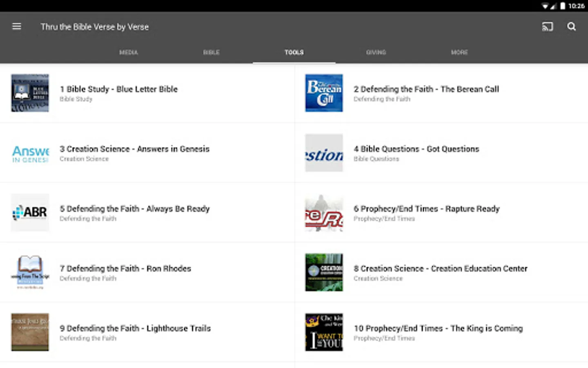Open '10 Prophecy/End Times - The King is Coming'
The image size is (588, 368).
coord(438,328)
